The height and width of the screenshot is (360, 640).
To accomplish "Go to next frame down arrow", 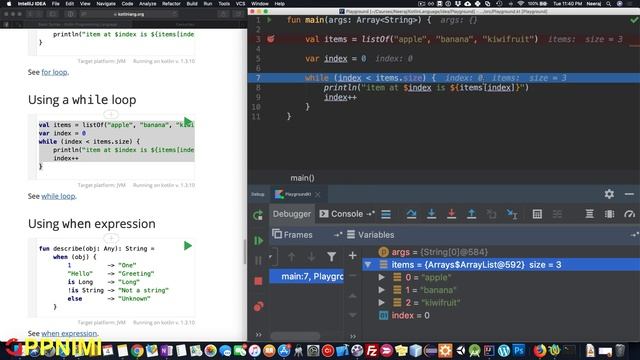I will pos(311,257).
